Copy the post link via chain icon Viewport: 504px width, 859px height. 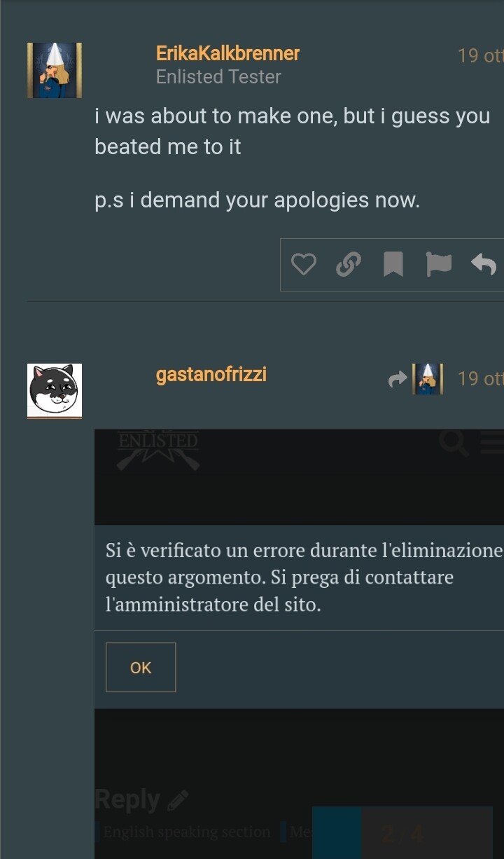348,265
